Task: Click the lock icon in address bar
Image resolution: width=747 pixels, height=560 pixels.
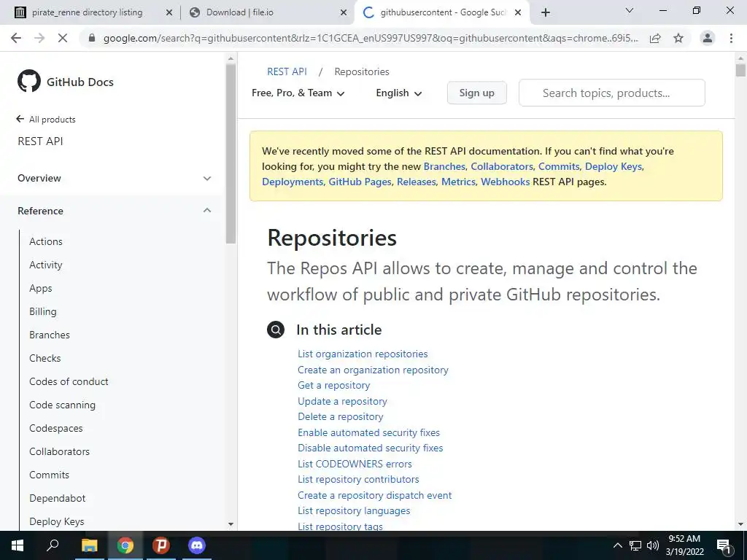Action: 92,38
